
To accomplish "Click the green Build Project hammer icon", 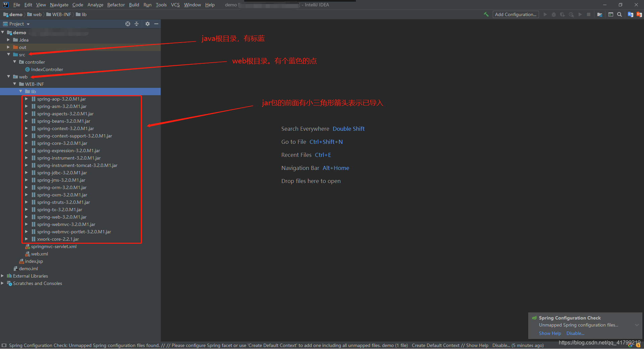I will [x=486, y=14].
